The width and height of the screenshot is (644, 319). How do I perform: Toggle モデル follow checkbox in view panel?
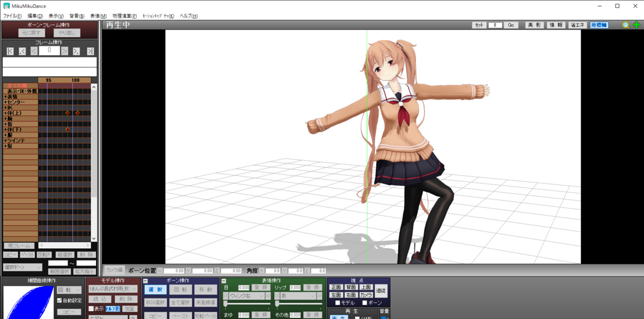338,303
